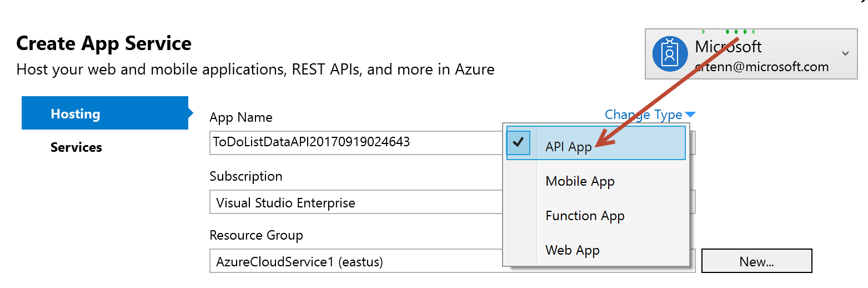The width and height of the screenshot is (868, 288).
Task: Pick Function App from the type list
Action: (x=585, y=216)
